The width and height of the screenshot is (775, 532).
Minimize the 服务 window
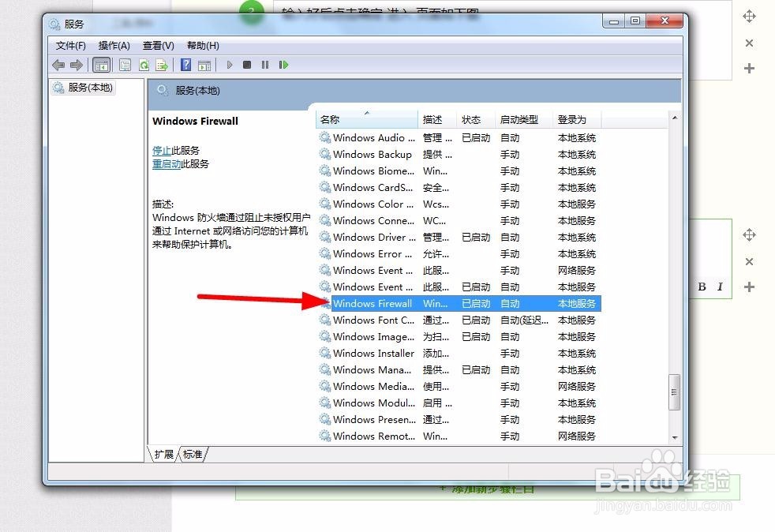tap(613, 21)
